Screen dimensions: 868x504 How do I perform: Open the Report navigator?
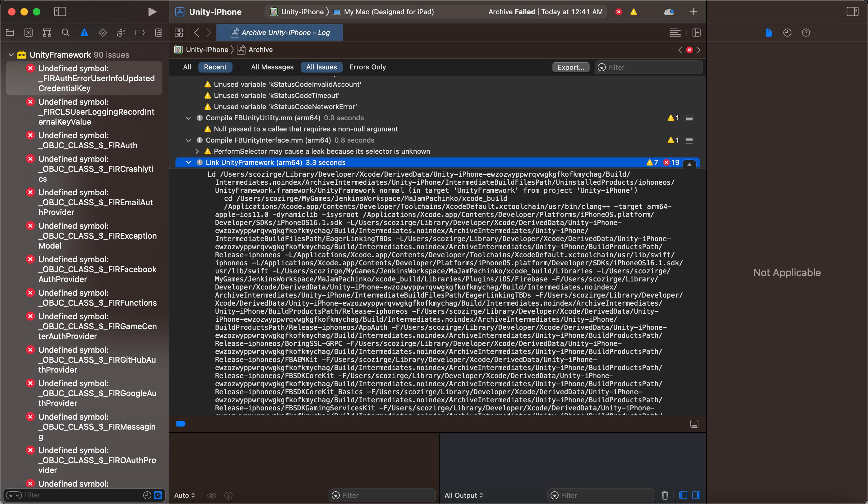point(159,33)
